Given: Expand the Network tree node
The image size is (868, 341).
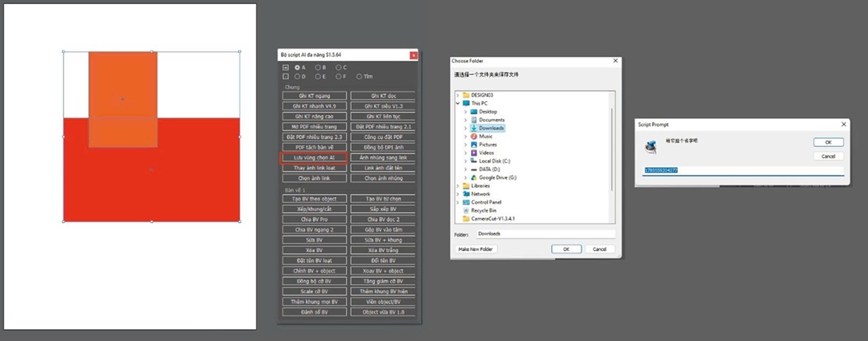Looking at the screenshot, I should pos(458,194).
